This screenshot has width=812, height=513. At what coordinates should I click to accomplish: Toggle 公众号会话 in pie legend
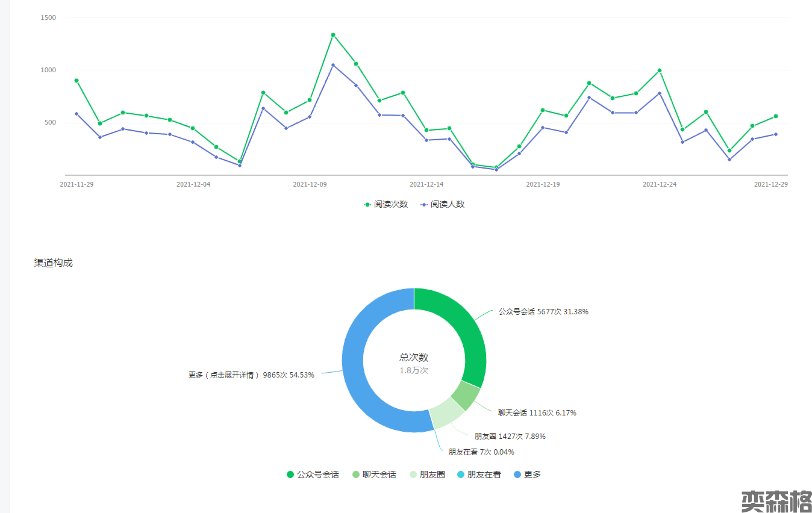pyautogui.click(x=313, y=474)
